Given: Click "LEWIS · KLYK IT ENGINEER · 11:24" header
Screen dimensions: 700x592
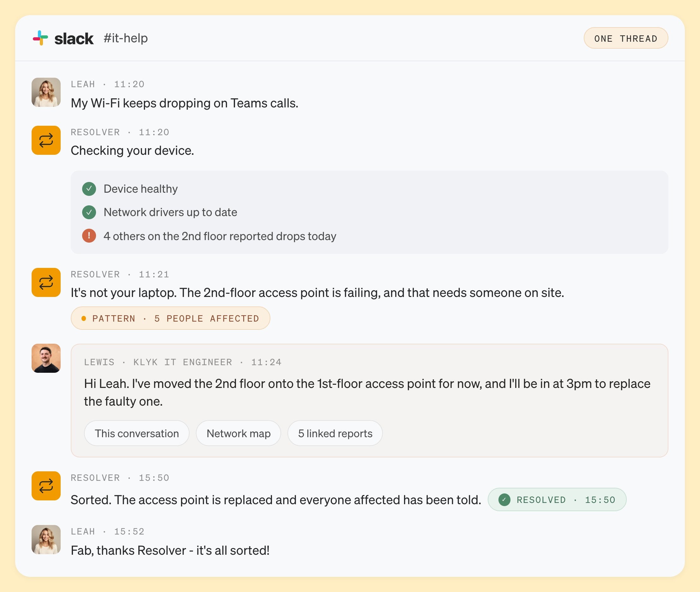Looking at the screenshot, I should pyautogui.click(x=183, y=362).
